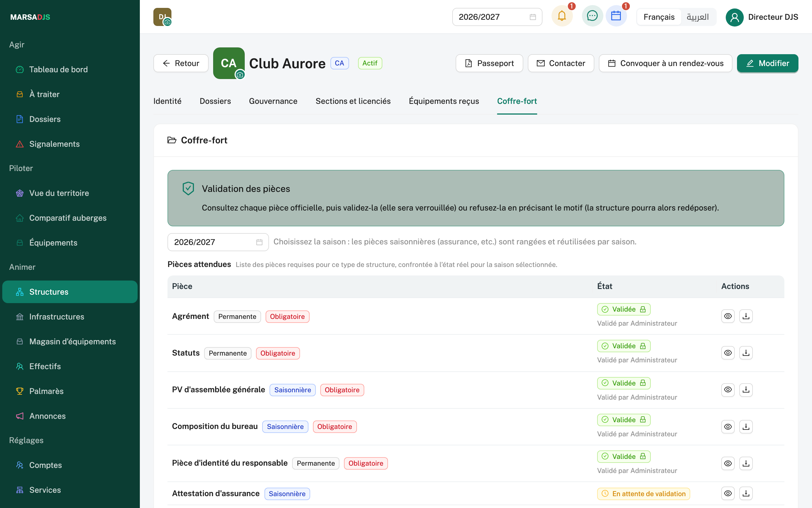The image size is (812, 508).
Task: Open Palmarès in sidebar
Action: pos(70,391)
